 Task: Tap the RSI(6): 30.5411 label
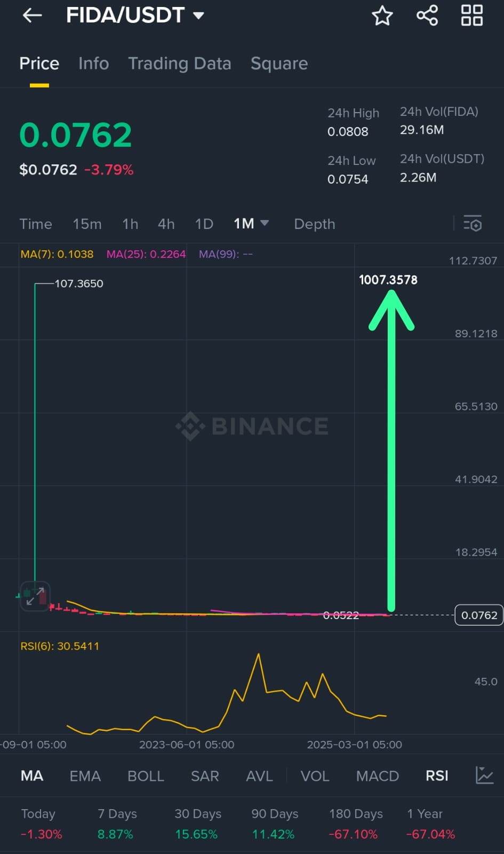tap(60, 646)
